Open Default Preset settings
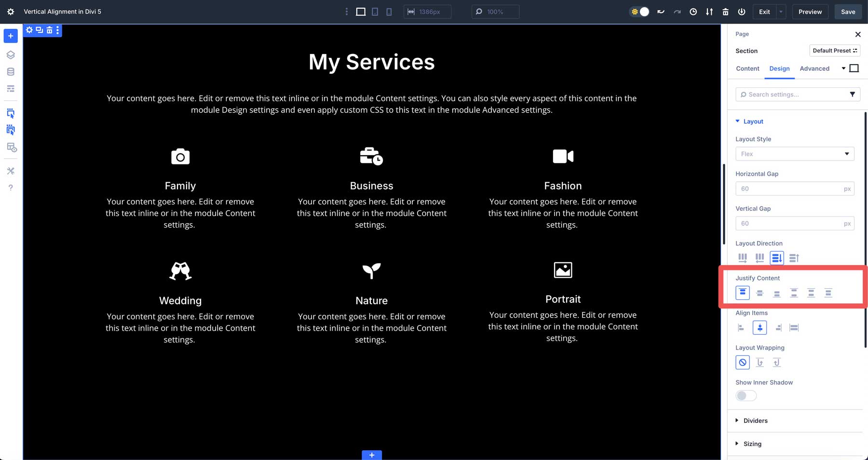The width and height of the screenshot is (868, 460). click(835, 50)
